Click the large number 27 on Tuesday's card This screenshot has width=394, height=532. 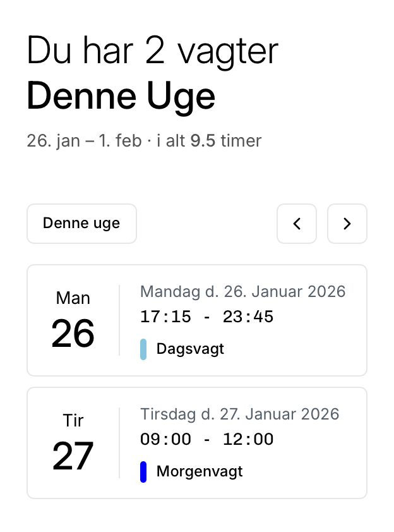[73, 456]
